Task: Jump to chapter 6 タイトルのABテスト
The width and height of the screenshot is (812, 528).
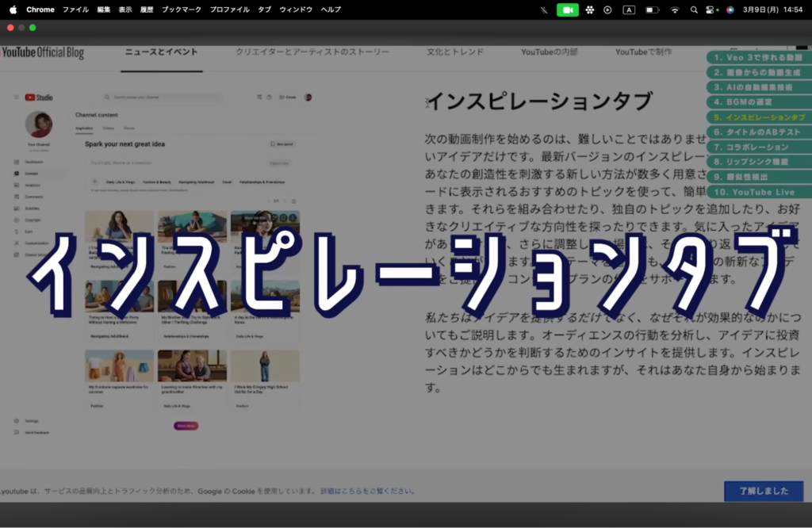Action: click(757, 132)
